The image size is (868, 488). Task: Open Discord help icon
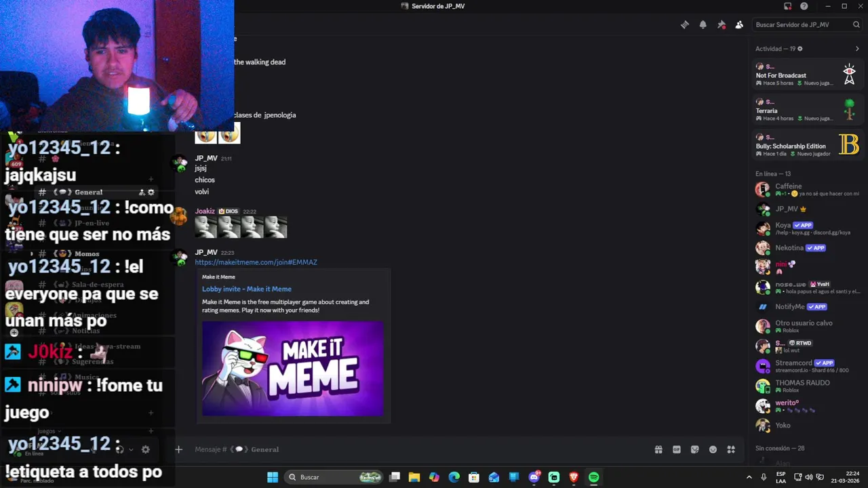pyautogui.click(x=804, y=6)
